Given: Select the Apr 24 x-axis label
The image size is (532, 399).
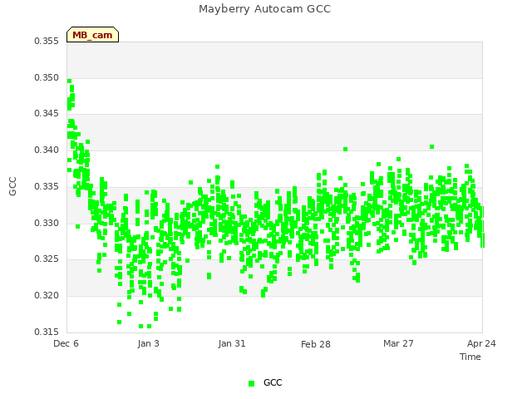Looking at the screenshot, I should (x=481, y=343).
